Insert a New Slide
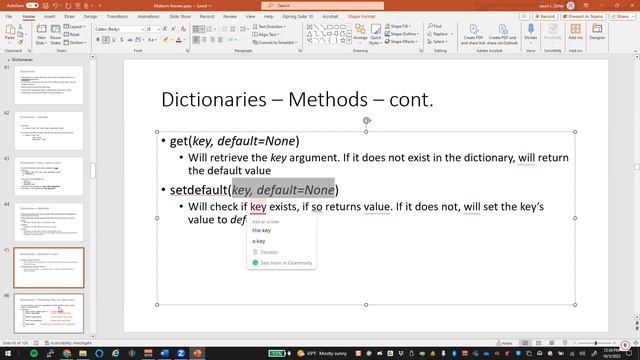 (41, 34)
